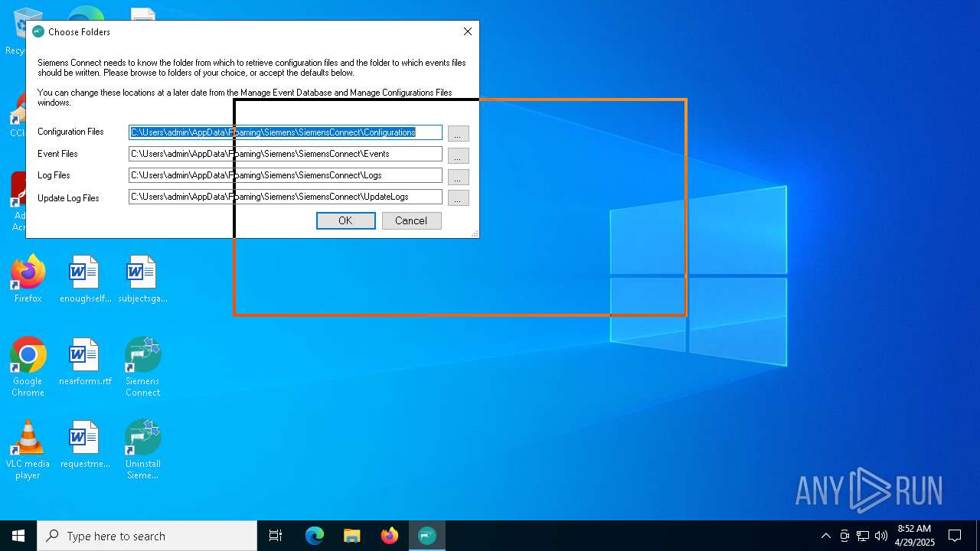Click the Siemens Connect dialog title icon
The width and height of the screenshot is (980, 551).
click(x=38, y=31)
